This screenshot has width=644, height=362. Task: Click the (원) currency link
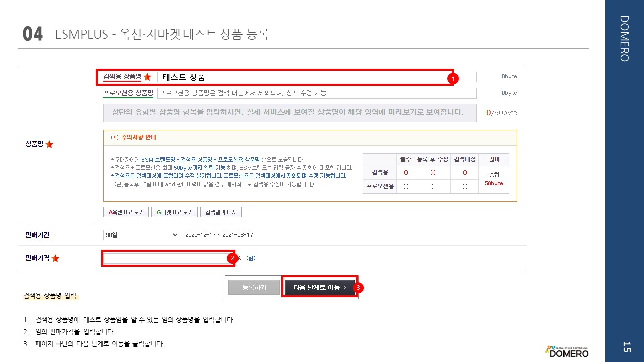251,258
